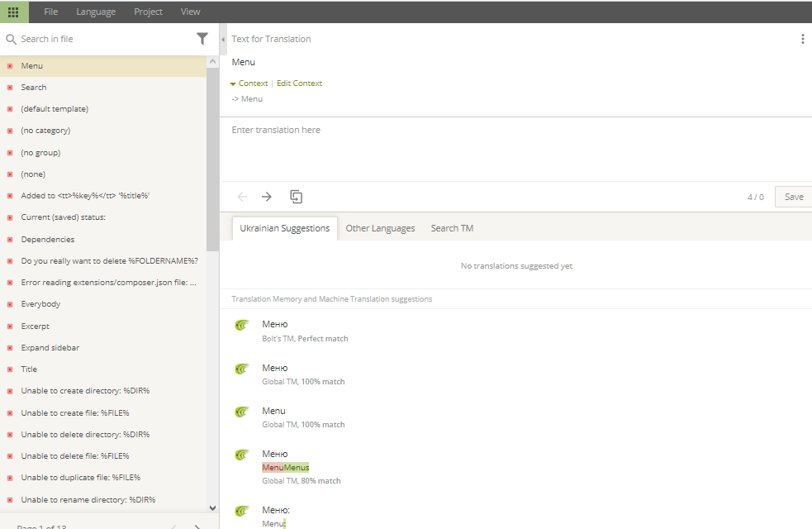Click the Edit Context link
The height and width of the screenshot is (529, 812).
pyautogui.click(x=299, y=83)
